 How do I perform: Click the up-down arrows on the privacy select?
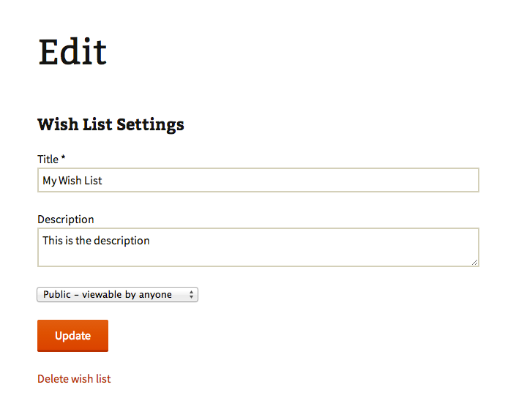click(191, 295)
